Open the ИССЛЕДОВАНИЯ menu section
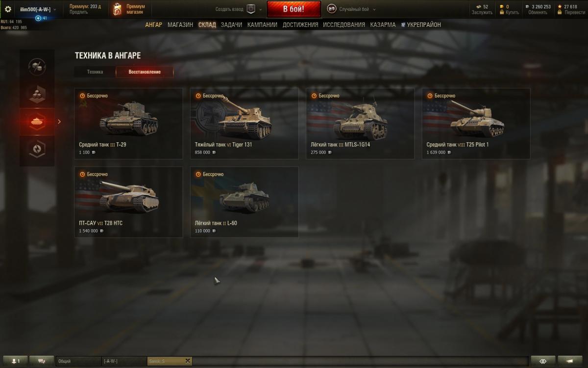 click(x=343, y=25)
